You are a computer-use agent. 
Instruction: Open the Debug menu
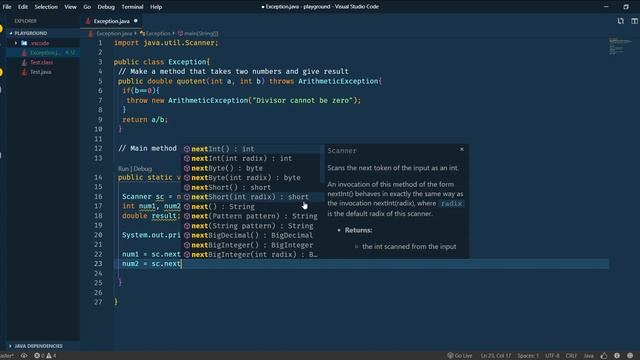[x=106, y=7]
